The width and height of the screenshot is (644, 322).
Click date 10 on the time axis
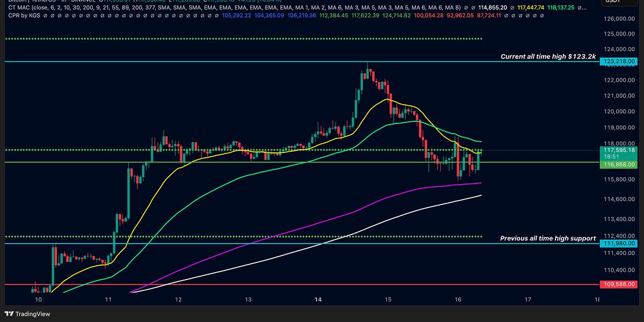[x=38, y=300]
